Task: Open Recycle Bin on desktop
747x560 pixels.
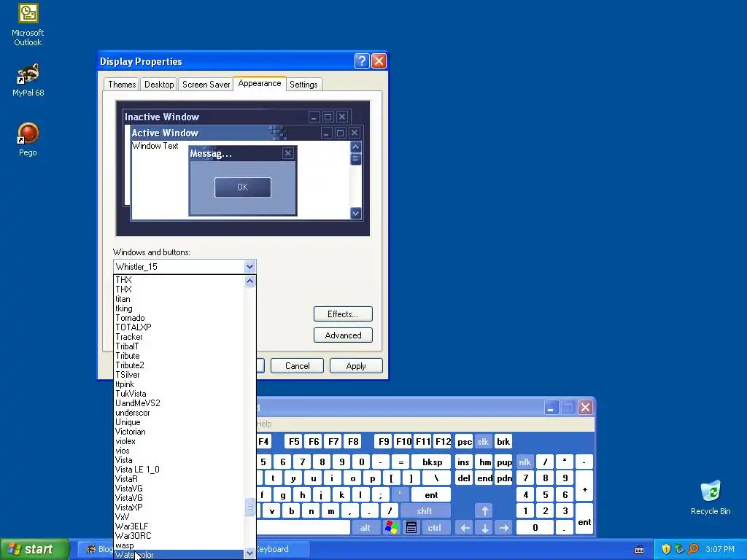Action: coord(711,497)
